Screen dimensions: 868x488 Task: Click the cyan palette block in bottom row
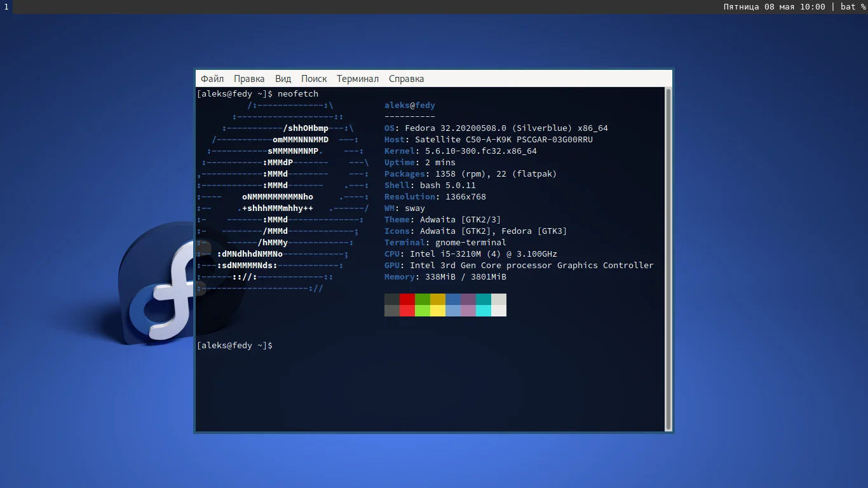coord(484,311)
